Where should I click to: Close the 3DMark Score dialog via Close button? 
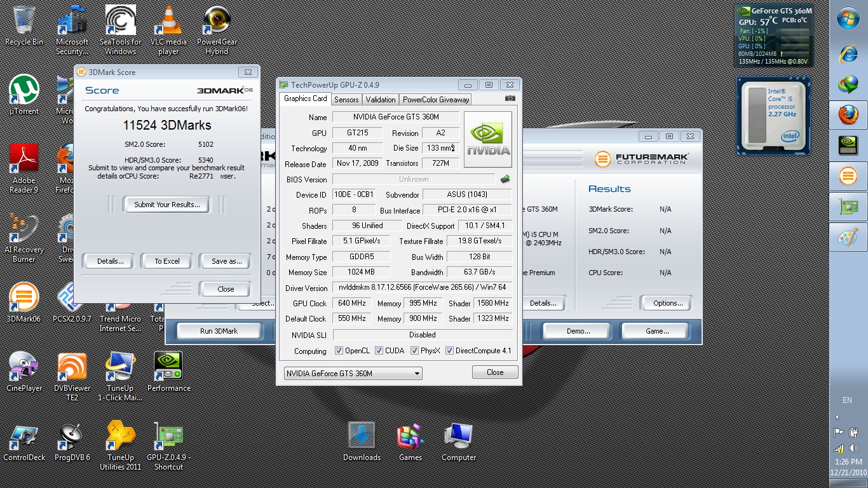click(x=226, y=289)
